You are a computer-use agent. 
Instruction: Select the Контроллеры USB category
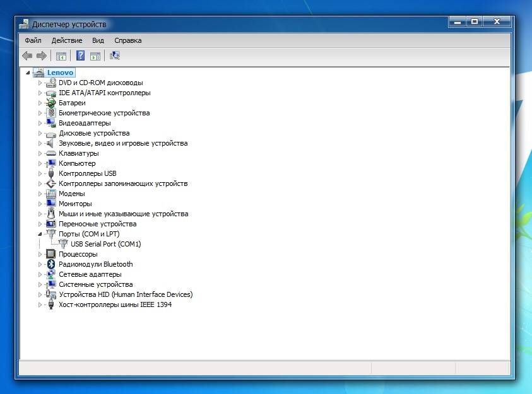pos(87,173)
